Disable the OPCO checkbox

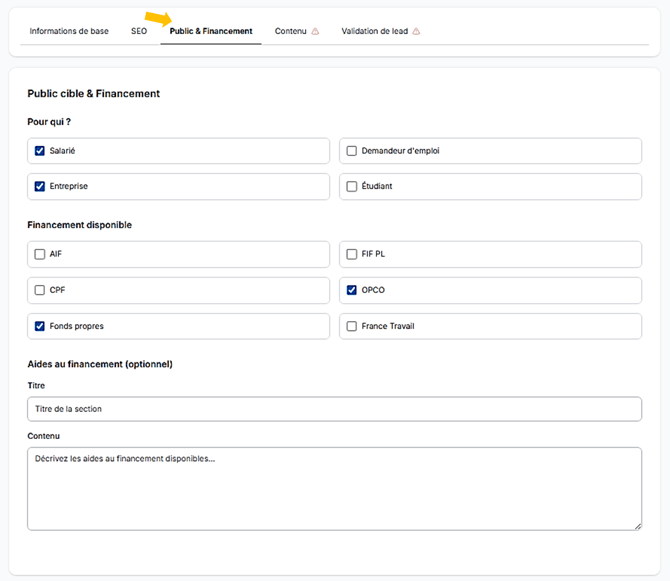[x=352, y=290]
